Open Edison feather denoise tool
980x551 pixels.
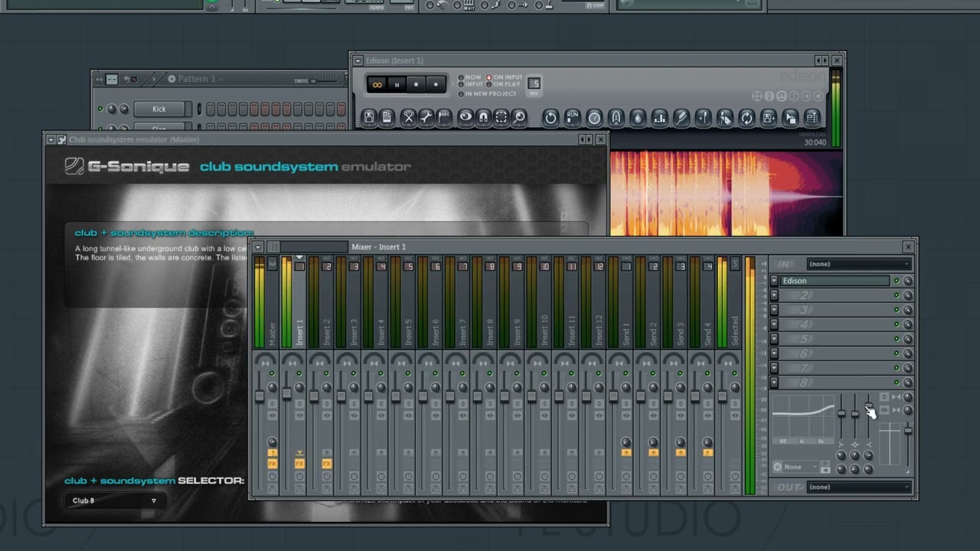pyautogui.click(x=681, y=118)
